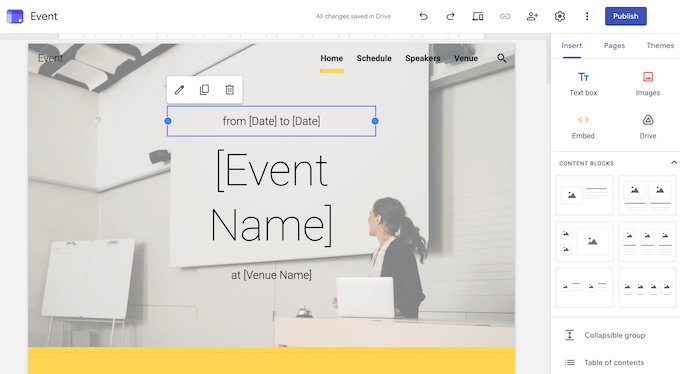Choose the four images with captions block
This screenshot has height=374, width=680.
pyautogui.click(x=647, y=288)
